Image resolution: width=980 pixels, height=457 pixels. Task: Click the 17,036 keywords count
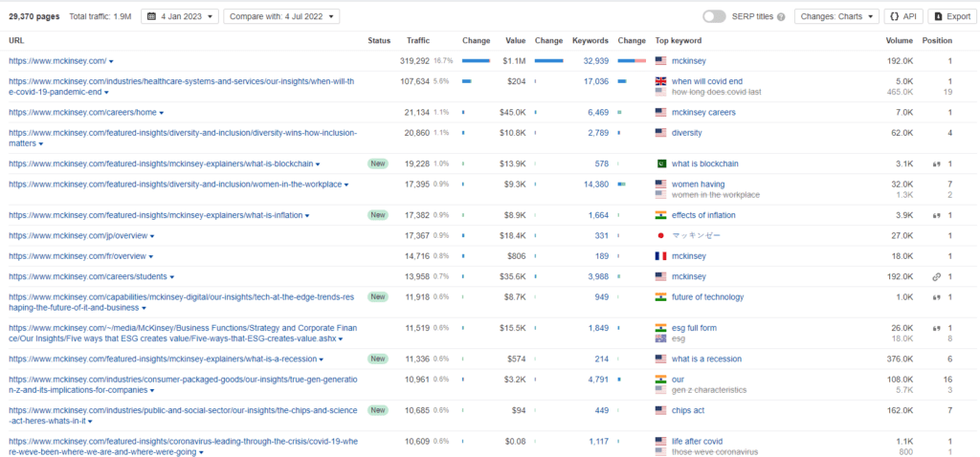click(595, 81)
